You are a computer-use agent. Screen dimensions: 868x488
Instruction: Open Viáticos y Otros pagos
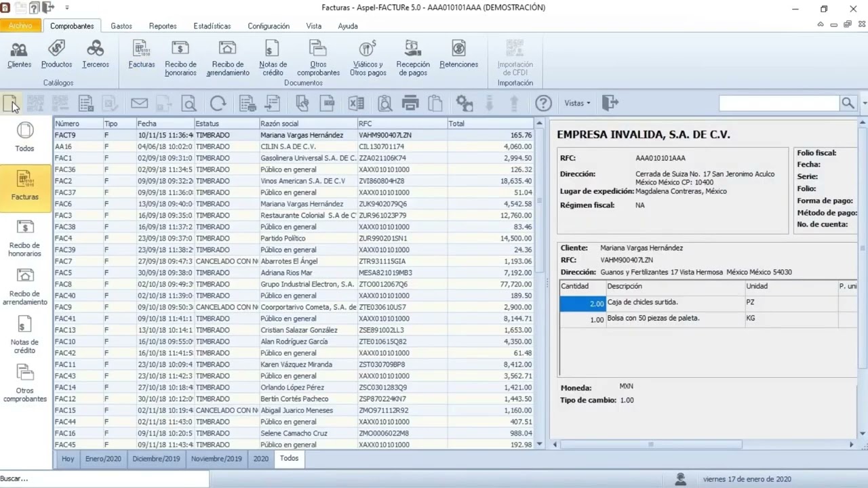point(368,58)
